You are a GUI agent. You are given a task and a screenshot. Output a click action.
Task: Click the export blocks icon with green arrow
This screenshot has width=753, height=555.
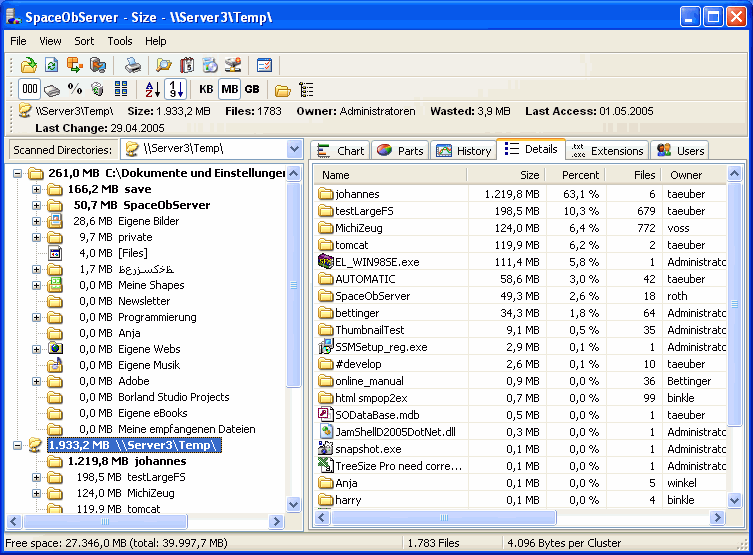[x=74, y=65]
